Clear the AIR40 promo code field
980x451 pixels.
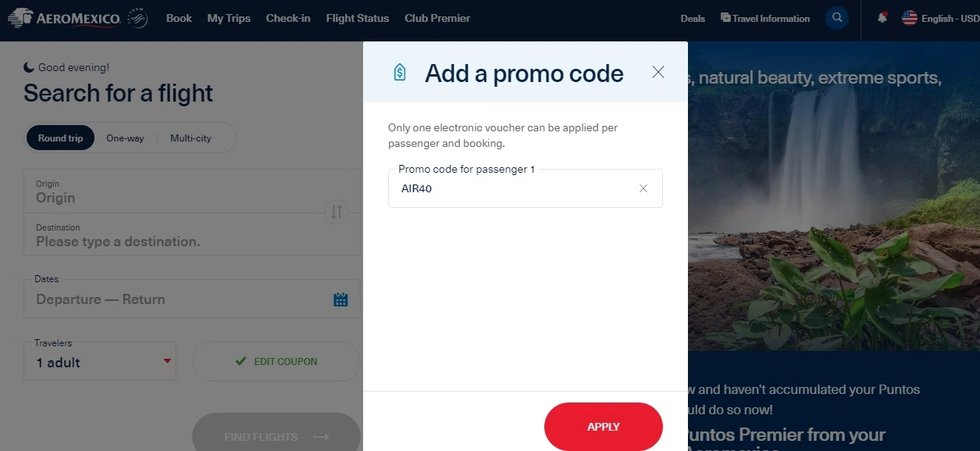click(x=643, y=188)
